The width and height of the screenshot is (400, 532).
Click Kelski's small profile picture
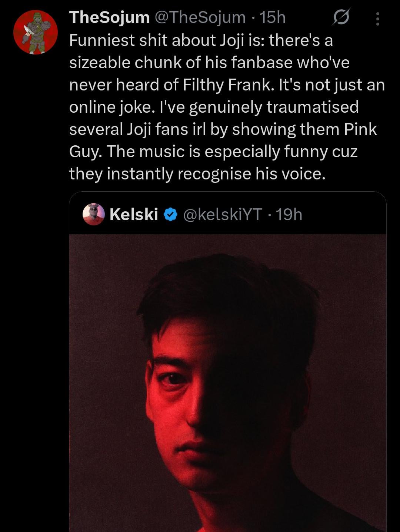[93, 214]
